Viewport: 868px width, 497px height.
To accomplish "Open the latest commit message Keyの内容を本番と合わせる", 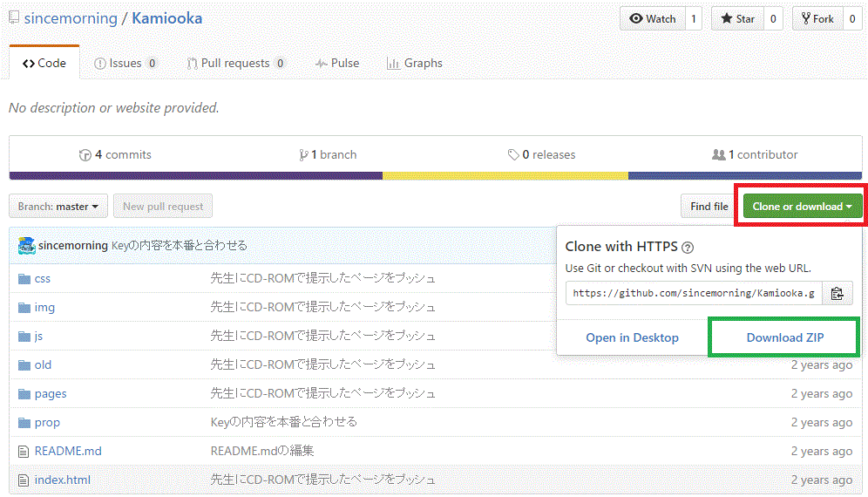I will [180, 246].
